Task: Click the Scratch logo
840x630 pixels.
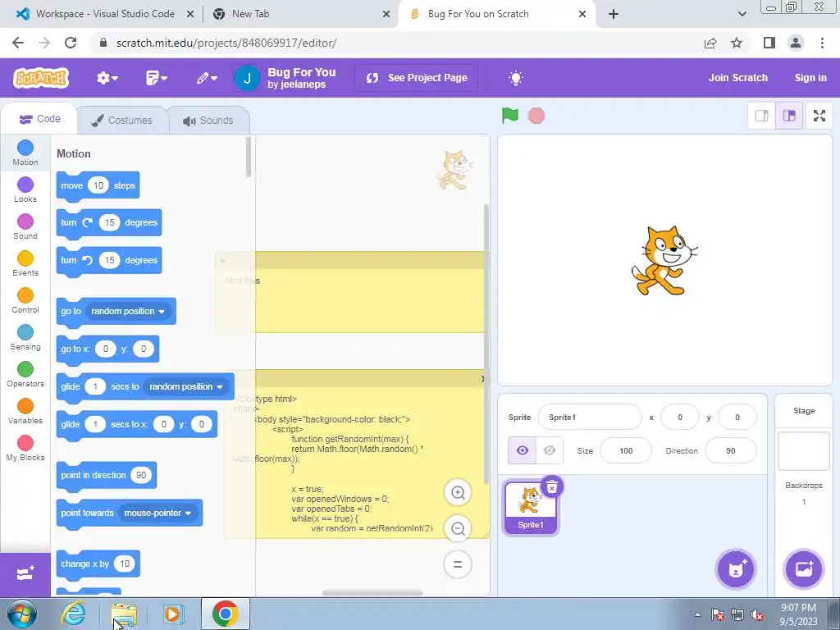Action: click(x=41, y=78)
